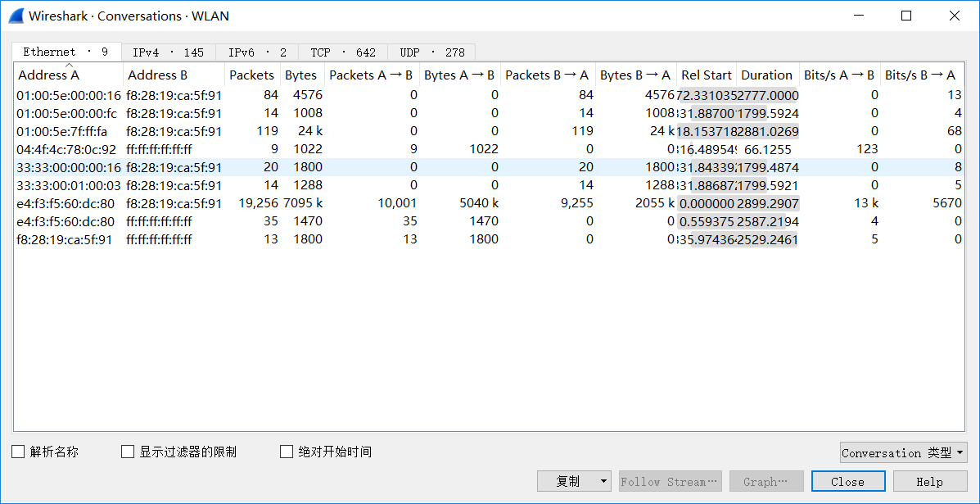Click the Graph… button
Viewport: 980px width, 504px height.
766,482
